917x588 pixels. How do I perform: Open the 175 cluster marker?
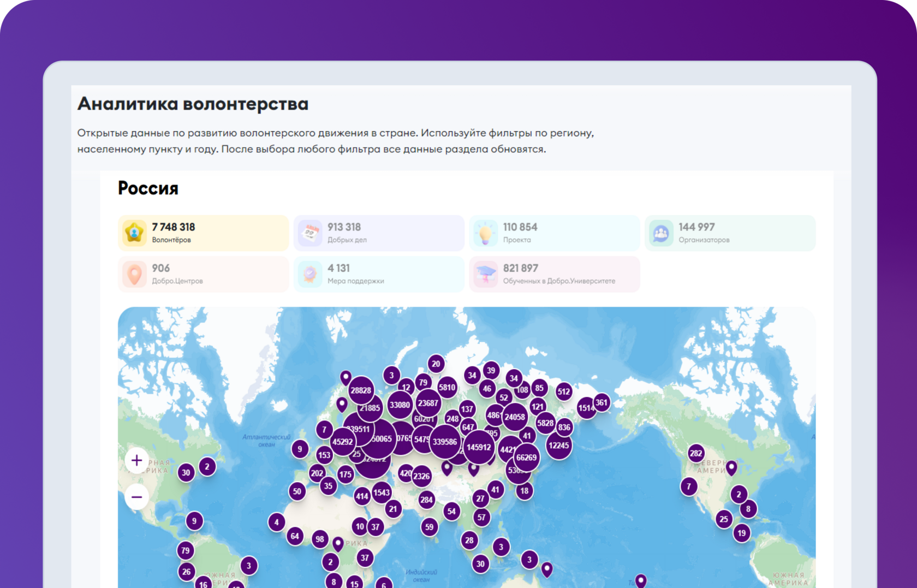pos(346,474)
